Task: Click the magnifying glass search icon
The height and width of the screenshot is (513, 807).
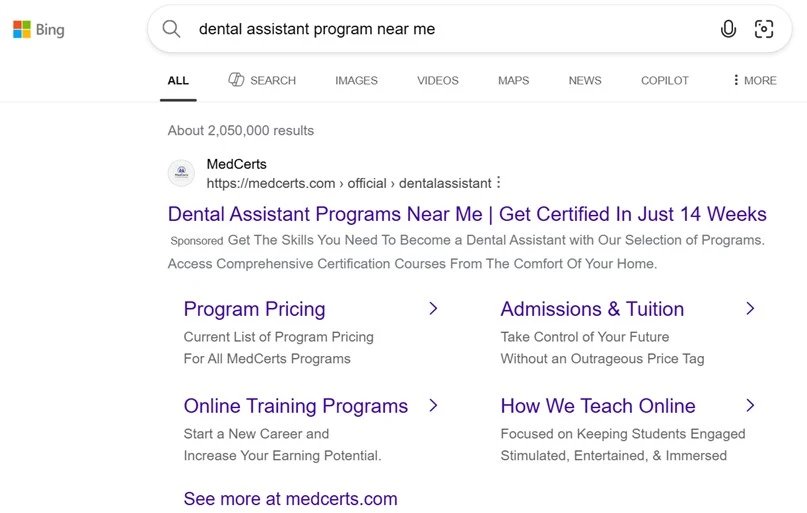Action: click(172, 29)
